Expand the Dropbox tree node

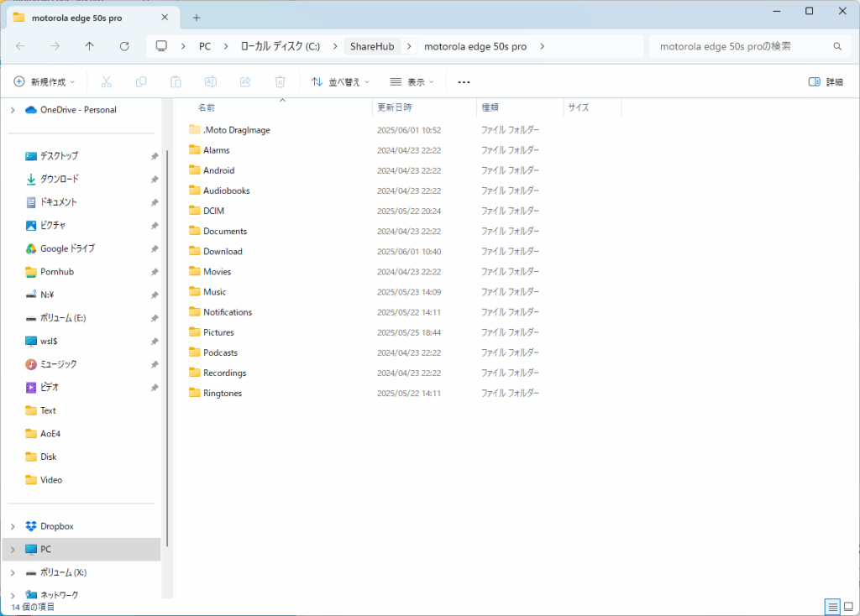click(x=13, y=526)
